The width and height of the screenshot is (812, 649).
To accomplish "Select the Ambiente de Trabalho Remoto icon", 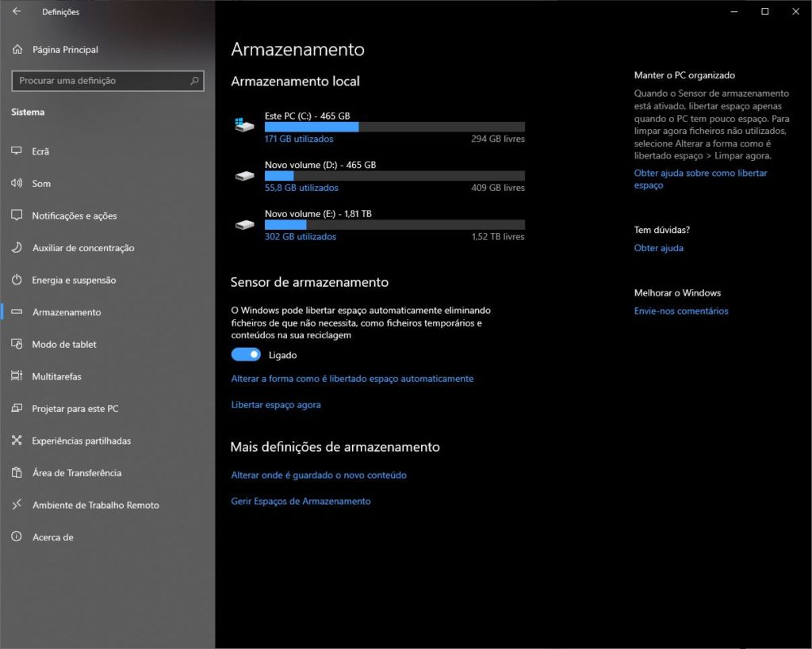I will (x=17, y=504).
